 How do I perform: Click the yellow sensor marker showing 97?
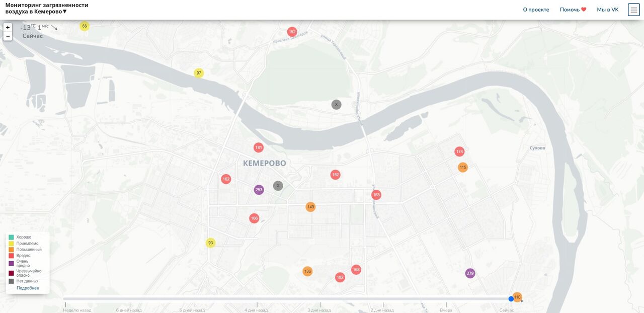199,73
